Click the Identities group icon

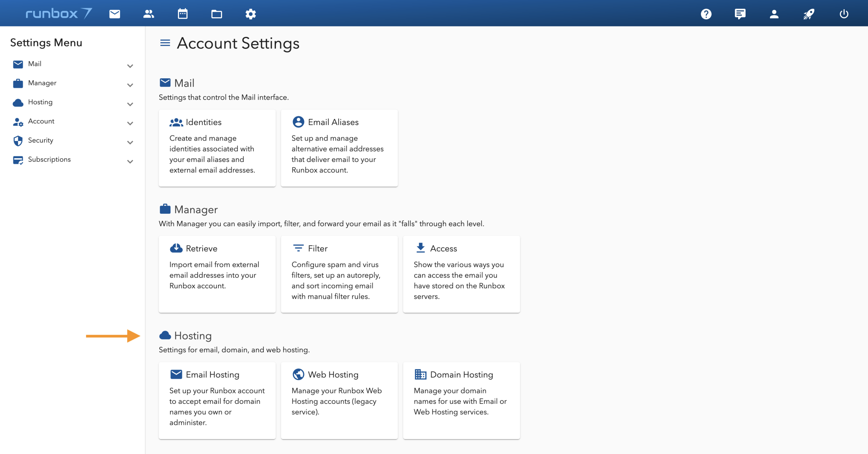(x=176, y=122)
